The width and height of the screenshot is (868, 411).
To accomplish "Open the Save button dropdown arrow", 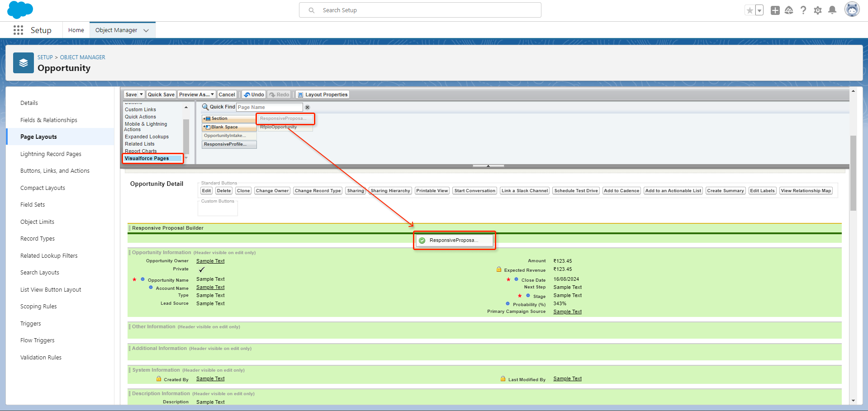I will 141,94.
